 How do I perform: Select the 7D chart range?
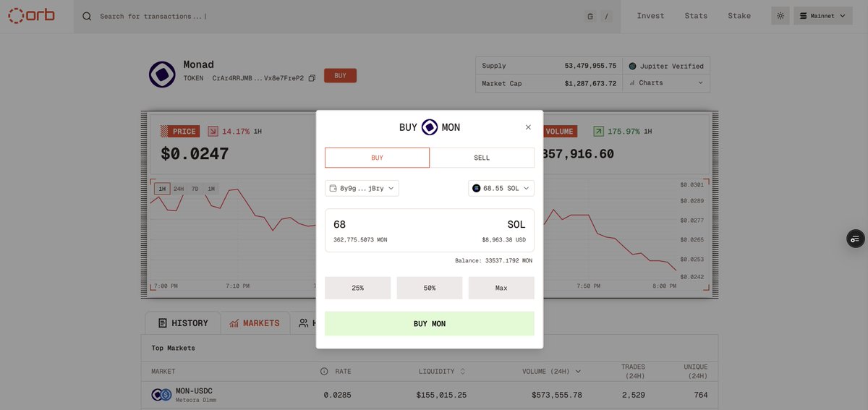click(195, 189)
